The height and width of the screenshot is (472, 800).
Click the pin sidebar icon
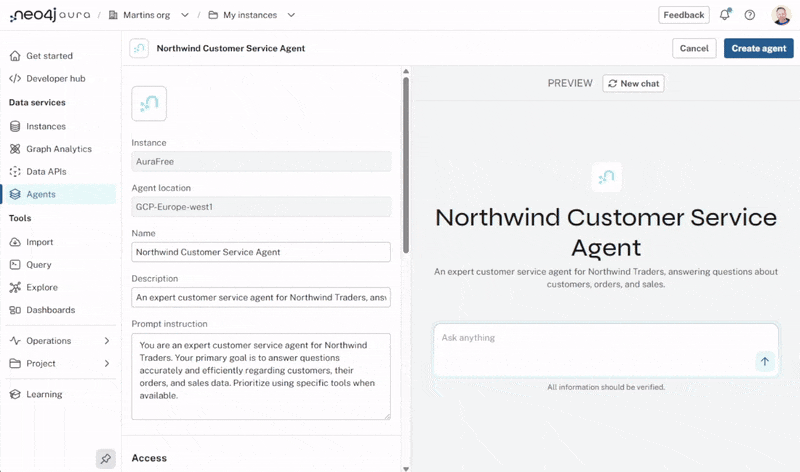click(x=105, y=458)
